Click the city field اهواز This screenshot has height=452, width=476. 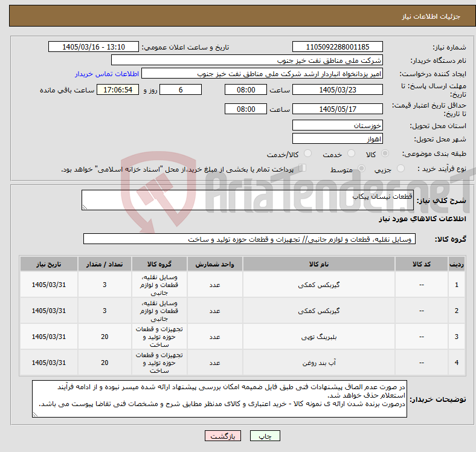click(338, 138)
